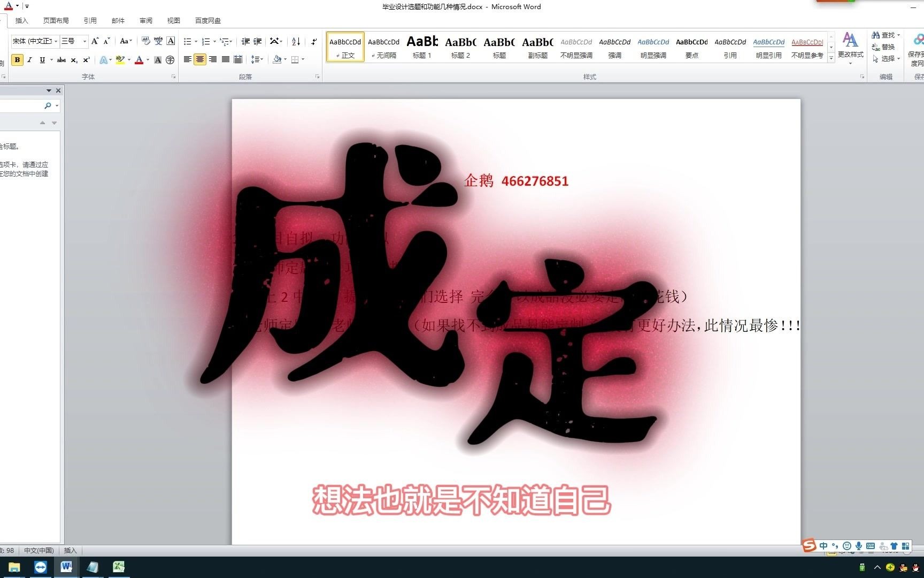Viewport: 924px width, 578px height.
Task: Open the bullets list dropdown arrow
Action: (196, 42)
